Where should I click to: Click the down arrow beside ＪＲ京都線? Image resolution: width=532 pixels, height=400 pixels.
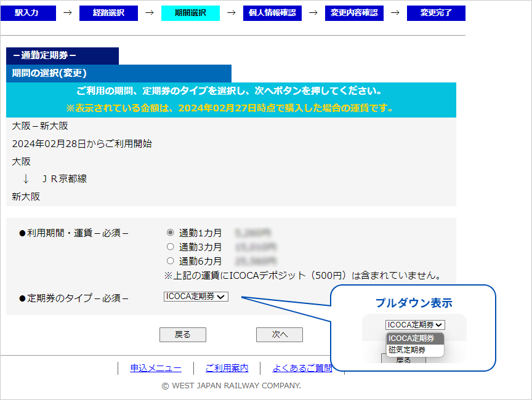(26, 179)
